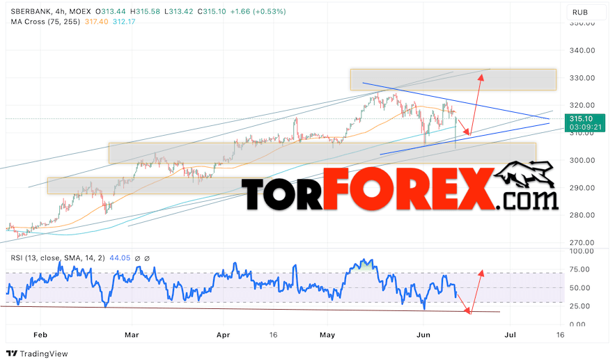
Task: Click the 330.00 price axis label
Action: click(x=582, y=78)
